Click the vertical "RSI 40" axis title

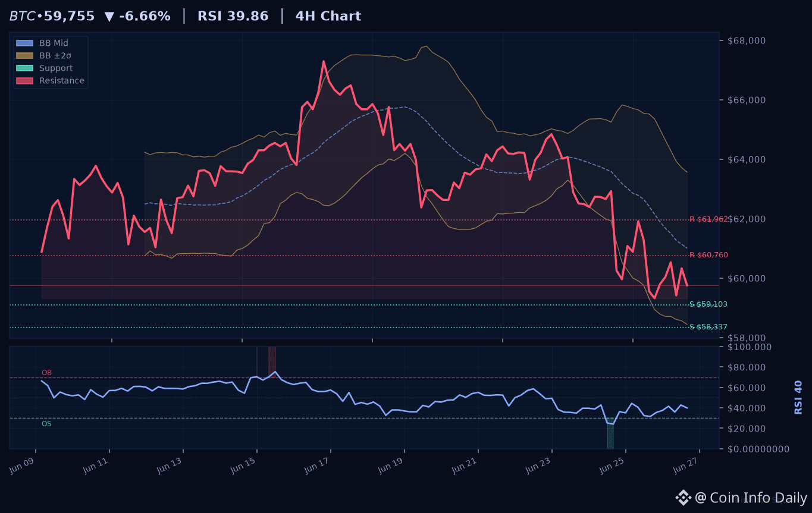coord(798,397)
